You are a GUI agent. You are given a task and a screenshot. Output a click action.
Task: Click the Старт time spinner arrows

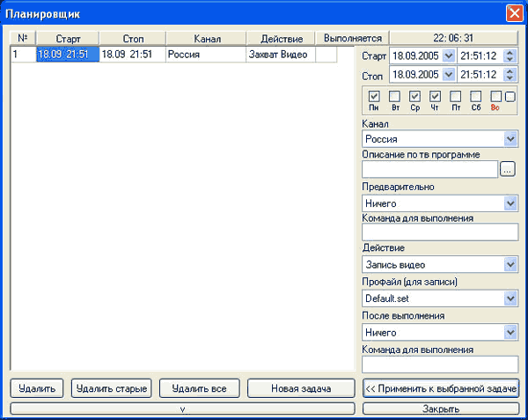point(510,55)
